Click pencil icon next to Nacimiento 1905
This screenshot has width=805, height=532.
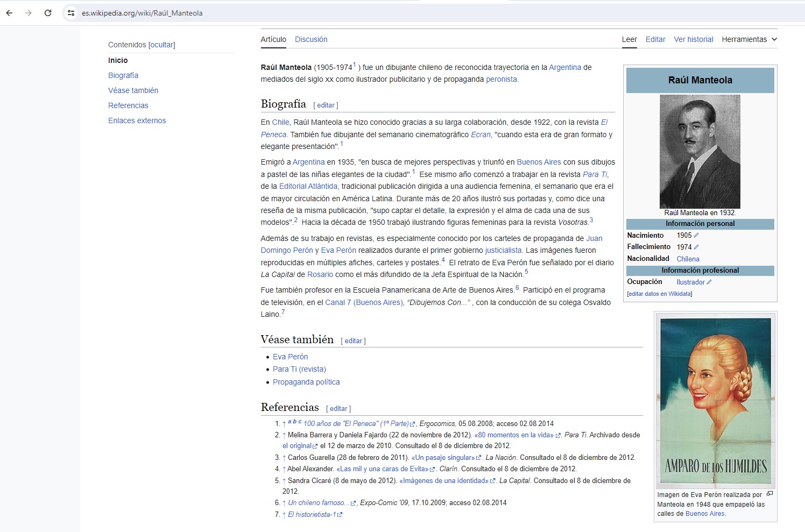click(x=696, y=236)
